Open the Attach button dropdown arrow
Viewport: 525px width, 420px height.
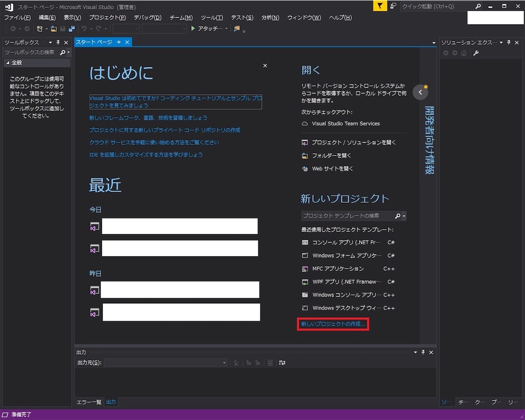226,29
